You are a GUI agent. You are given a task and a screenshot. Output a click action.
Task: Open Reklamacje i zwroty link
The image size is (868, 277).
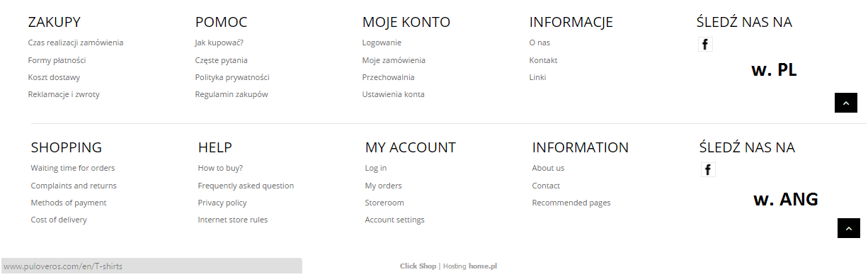click(x=64, y=94)
